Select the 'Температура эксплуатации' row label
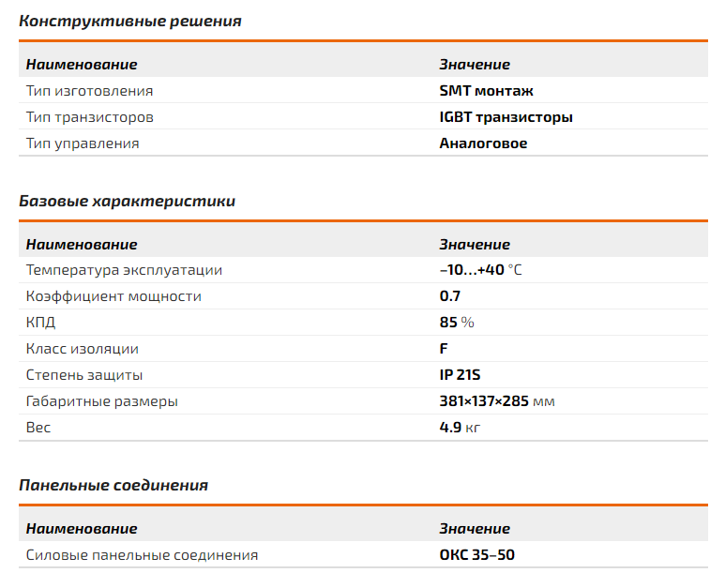This screenshot has width=725, height=588. (124, 270)
